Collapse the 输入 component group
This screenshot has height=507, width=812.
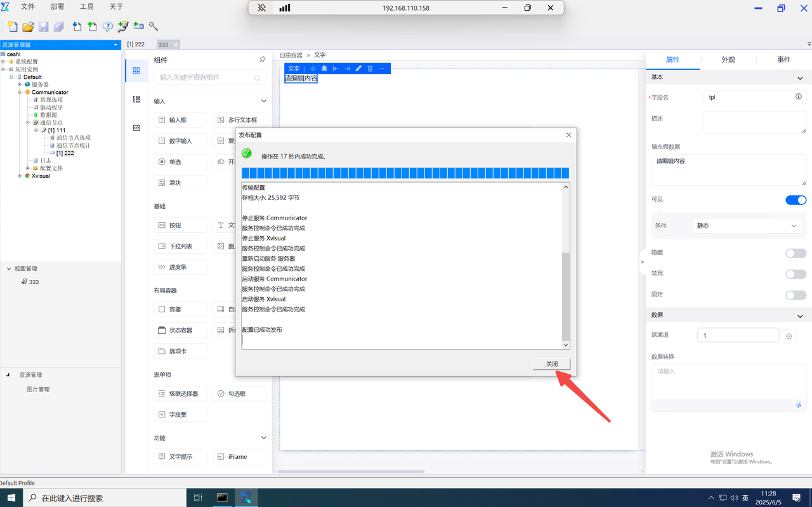[x=264, y=101]
